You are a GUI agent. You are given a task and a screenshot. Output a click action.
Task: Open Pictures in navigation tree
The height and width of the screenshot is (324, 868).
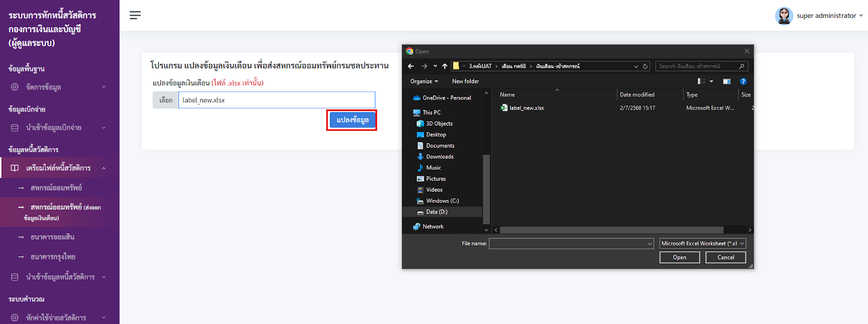436,179
